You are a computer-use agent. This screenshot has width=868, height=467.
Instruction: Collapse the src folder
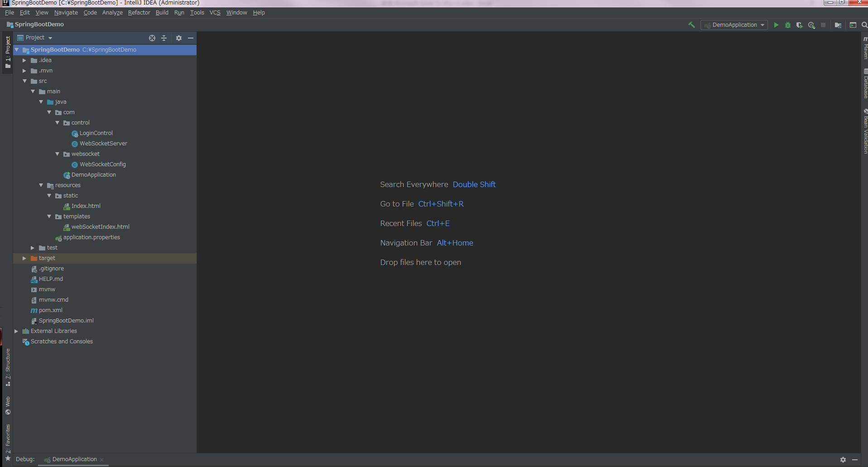pyautogui.click(x=24, y=81)
